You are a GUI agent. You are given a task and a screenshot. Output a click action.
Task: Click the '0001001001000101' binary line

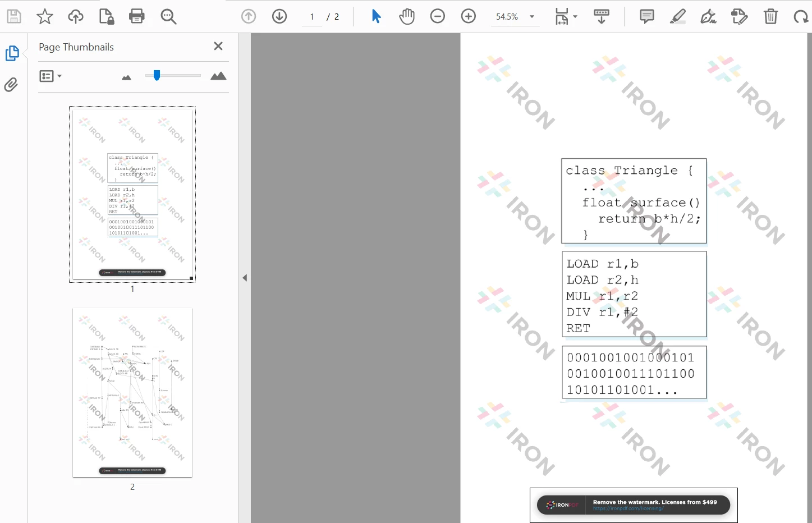[631, 357]
